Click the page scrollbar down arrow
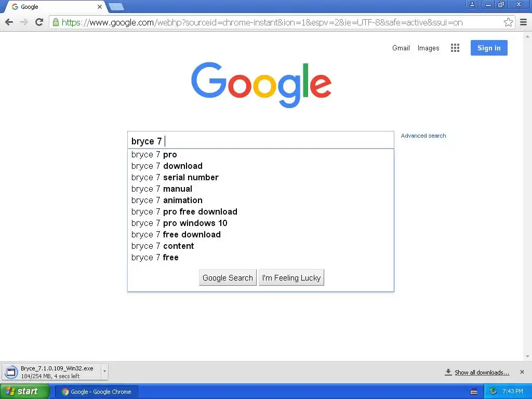The height and width of the screenshot is (399, 532). point(527,356)
